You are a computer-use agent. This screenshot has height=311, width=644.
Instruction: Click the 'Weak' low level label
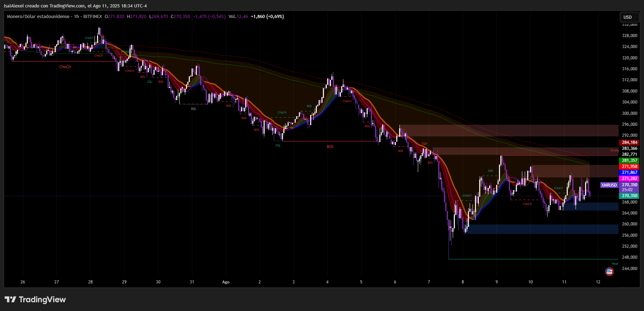click(x=615, y=264)
